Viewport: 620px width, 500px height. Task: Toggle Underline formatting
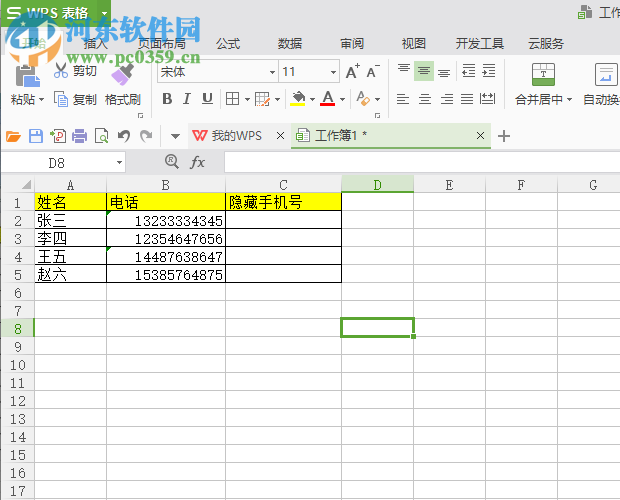[x=207, y=99]
